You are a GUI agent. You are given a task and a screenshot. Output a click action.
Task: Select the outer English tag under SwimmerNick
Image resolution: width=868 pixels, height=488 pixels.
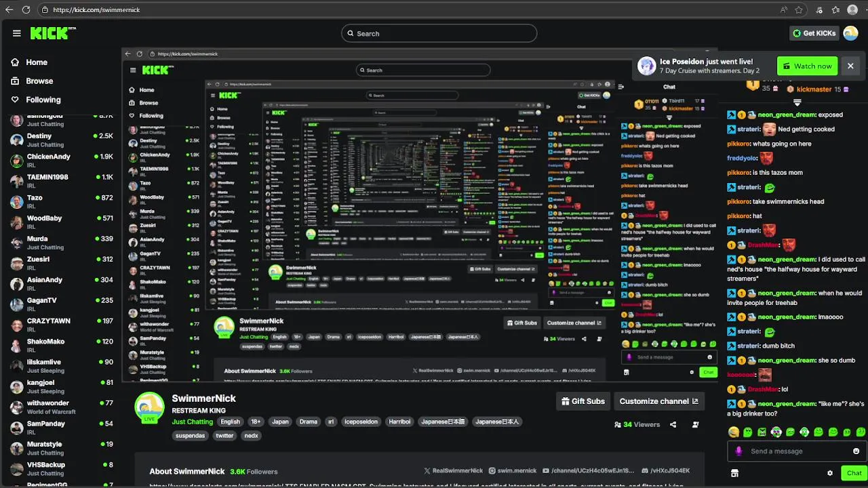click(231, 422)
